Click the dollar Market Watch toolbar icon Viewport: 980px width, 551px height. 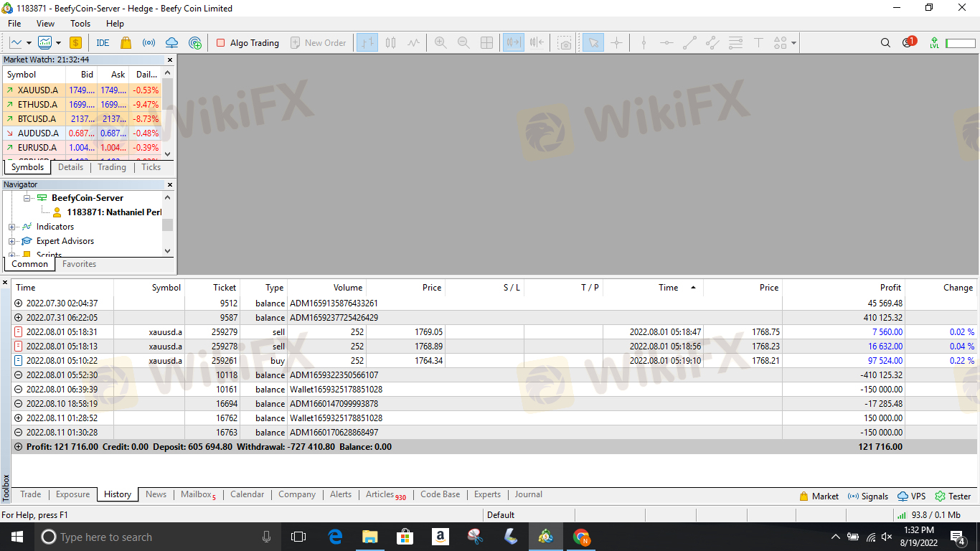point(75,43)
